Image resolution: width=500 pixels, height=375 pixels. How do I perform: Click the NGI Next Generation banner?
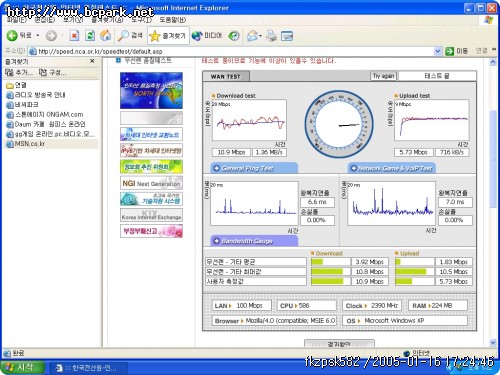[151, 183]
